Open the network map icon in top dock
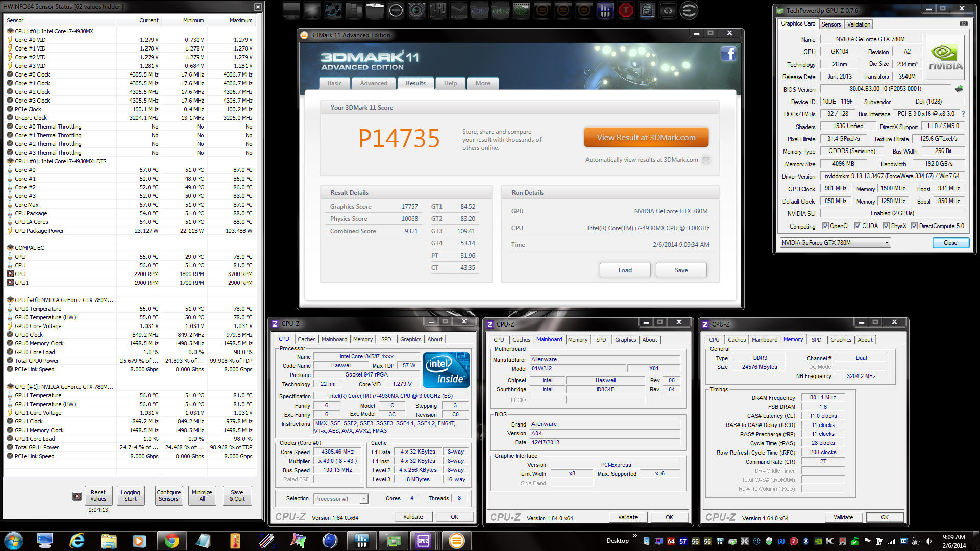This screenshot has width=980, height=551. (333, 10)
